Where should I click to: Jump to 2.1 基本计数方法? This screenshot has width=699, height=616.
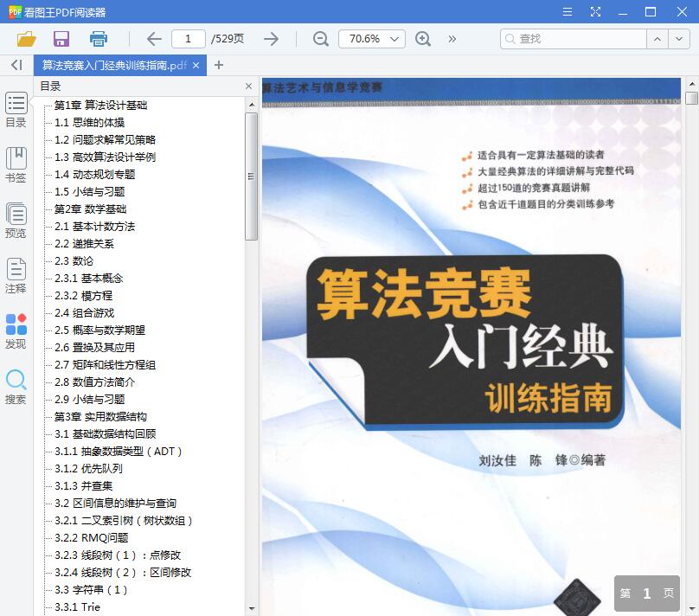coord(95,227)
